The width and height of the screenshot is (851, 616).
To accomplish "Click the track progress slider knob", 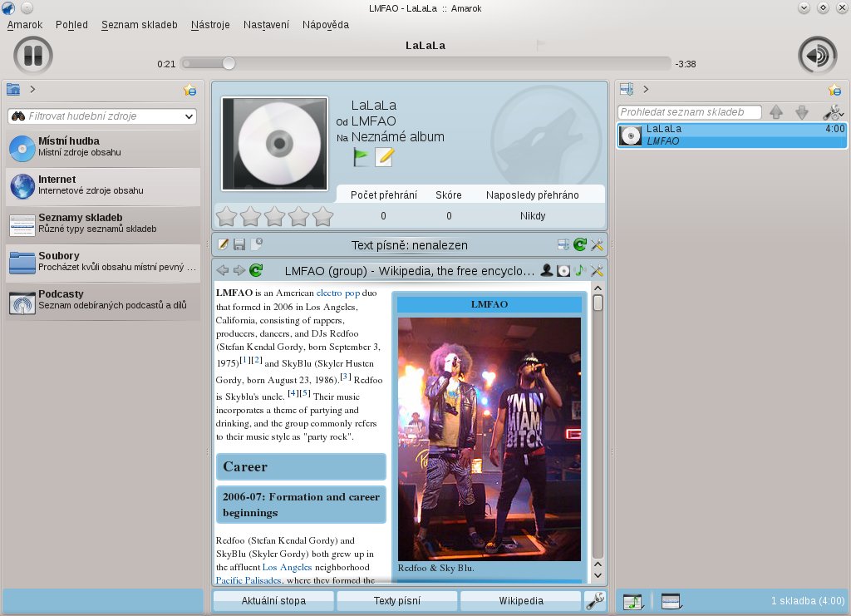I will coord(229,63).
